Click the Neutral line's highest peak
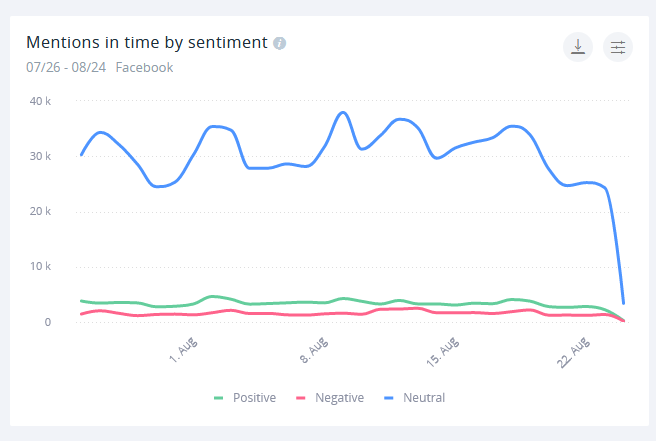The height and width of the screenshot is (441, 656). (x=343, y=112)
